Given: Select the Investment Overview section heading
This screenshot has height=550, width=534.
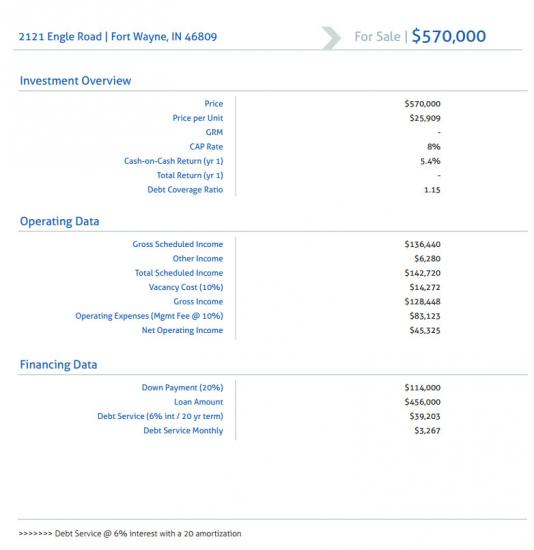Looking at the screenshot, I should [x=75, y=81].
